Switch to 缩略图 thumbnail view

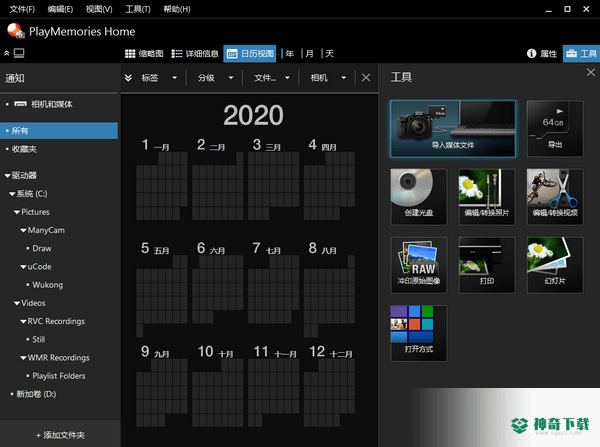click(x=144, y=54)
